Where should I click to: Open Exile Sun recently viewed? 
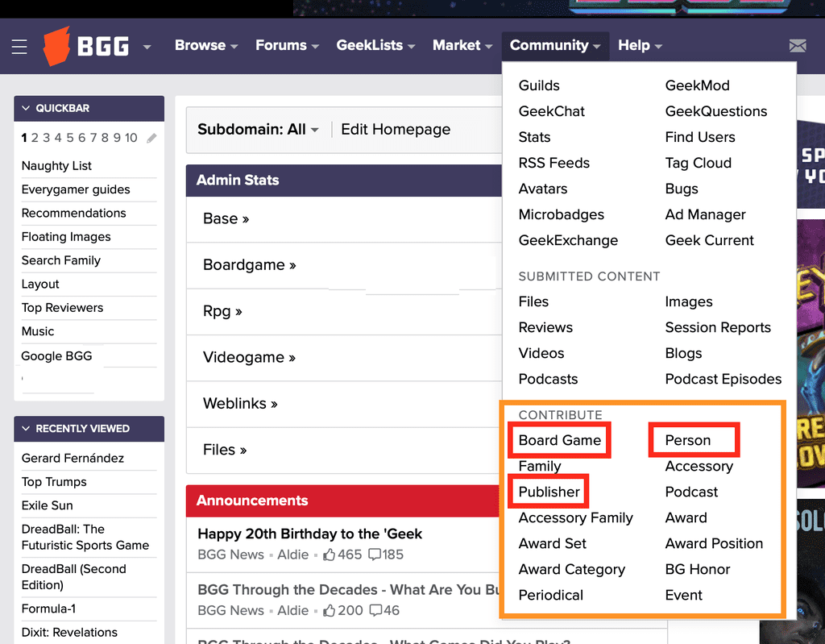[x=47, y=505]
